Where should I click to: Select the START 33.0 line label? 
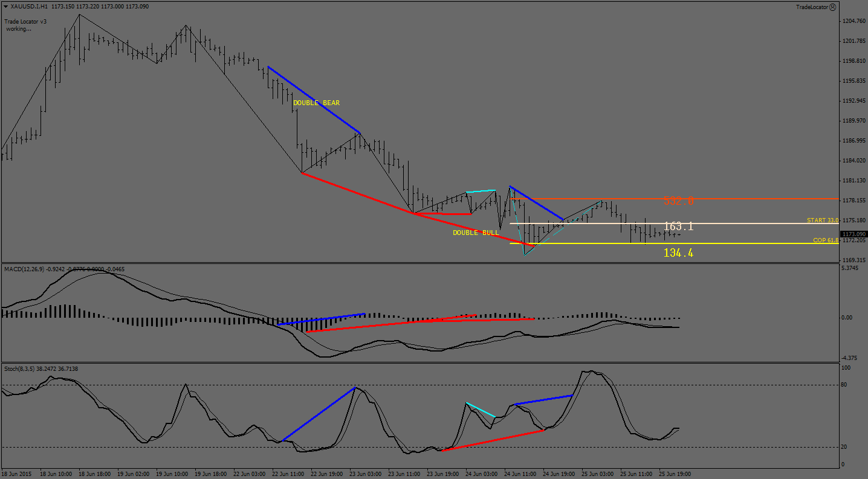(x=822, y=220)
